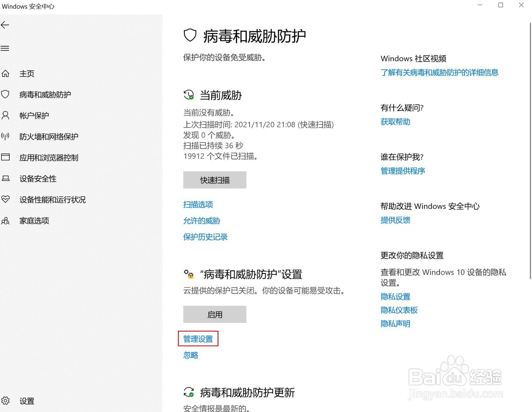Open 设置 at sidebar bottom
Viewport: 532px width, 412px height.
coord(27,401)
